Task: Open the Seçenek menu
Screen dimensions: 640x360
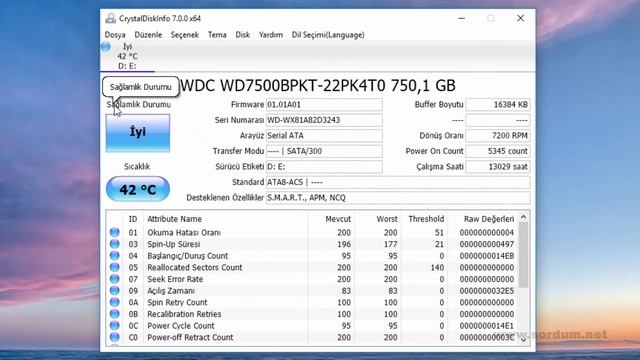Action: [184, 35]
